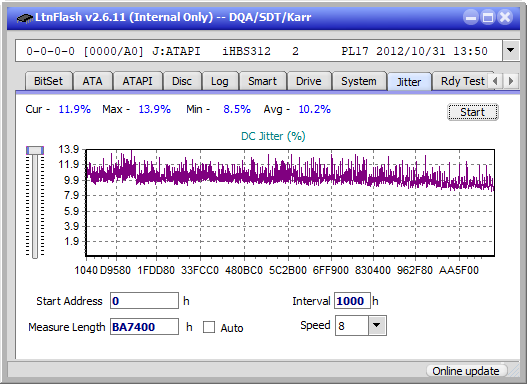Open the System tab
527x384 pixels.
[x=359, y=81]
